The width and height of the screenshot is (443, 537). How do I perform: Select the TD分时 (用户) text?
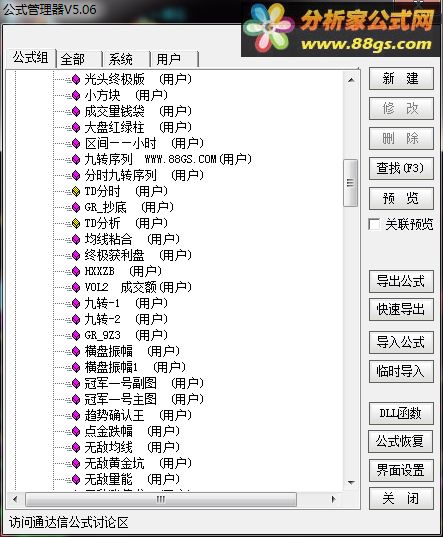point(126,191)
